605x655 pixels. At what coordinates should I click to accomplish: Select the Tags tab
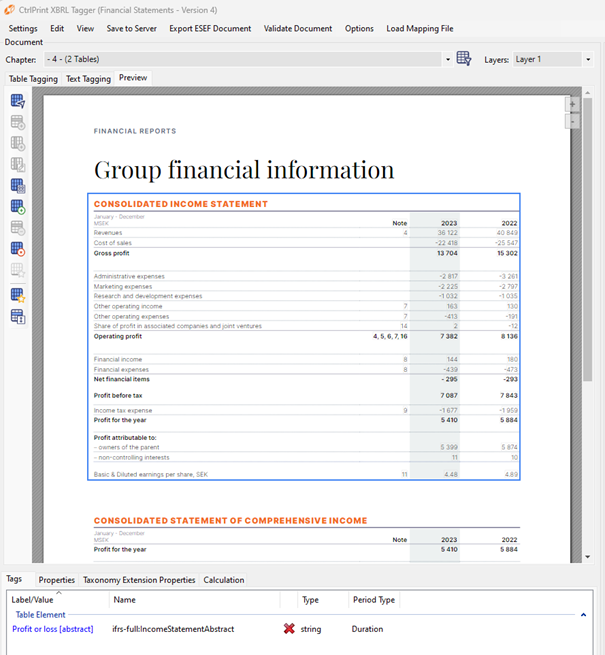point(14,579)
